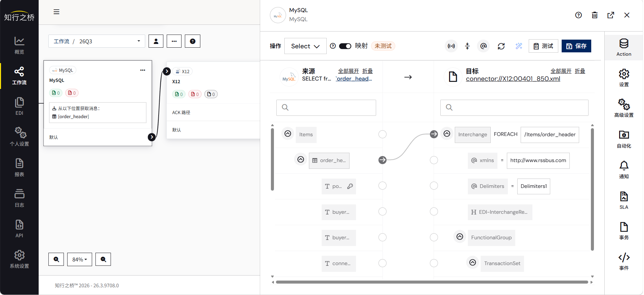Screen dimensions: 644x295
Task: Open the 报表 reports sidebar item
Action: [x=19, y=167]
